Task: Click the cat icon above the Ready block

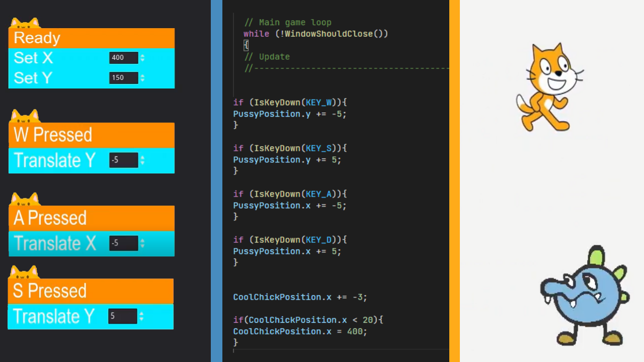Action: [25, 23]
